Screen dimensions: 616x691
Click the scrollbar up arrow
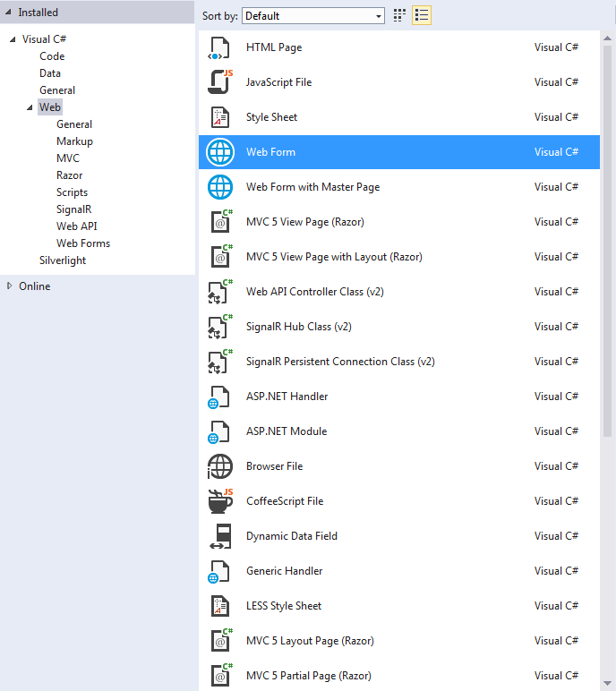click(x=607, y=38)
